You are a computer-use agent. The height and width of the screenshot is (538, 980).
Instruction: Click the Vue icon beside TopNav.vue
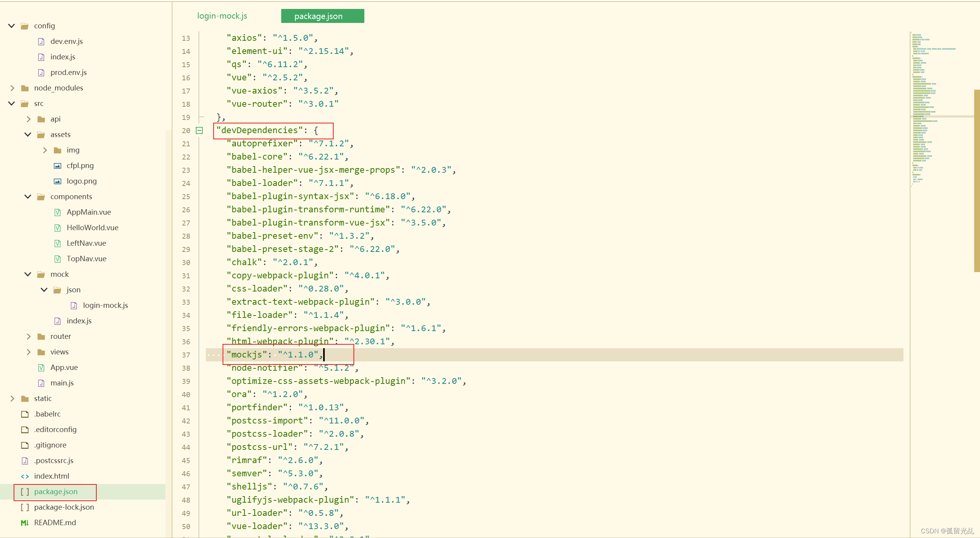(57, 259)
